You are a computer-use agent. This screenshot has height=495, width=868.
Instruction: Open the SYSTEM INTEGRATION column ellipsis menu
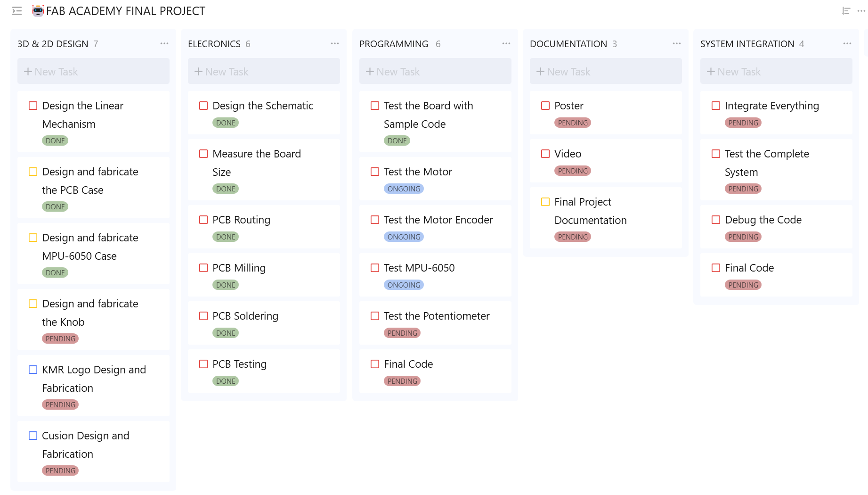pyautogui.click(x=847, y=43)
